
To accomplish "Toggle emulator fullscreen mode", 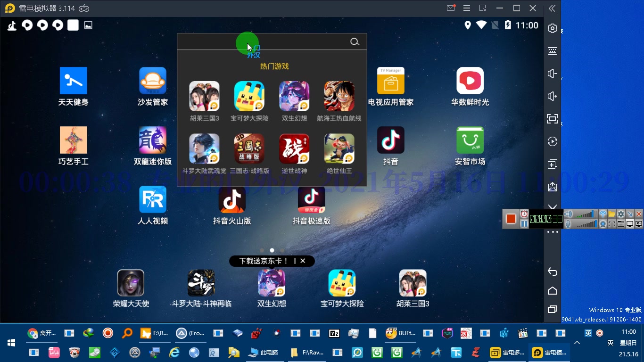I will tap(553, 119).
